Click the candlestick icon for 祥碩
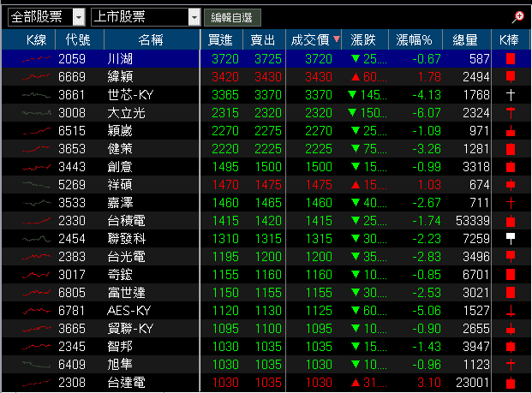 [x=511, y=185]
